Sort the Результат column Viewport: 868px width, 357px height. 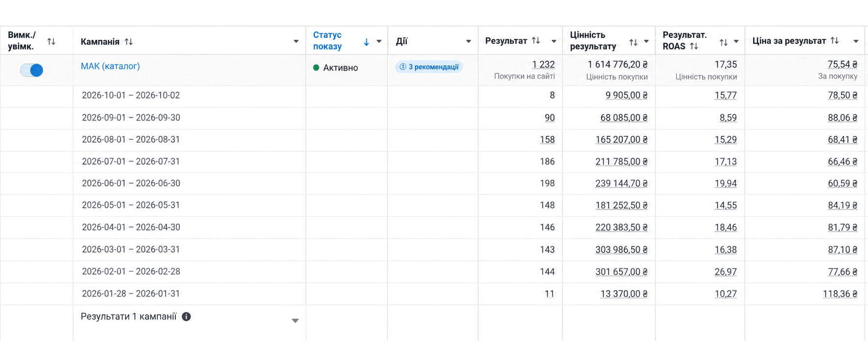pyautogui.click(x=536, y=41)
